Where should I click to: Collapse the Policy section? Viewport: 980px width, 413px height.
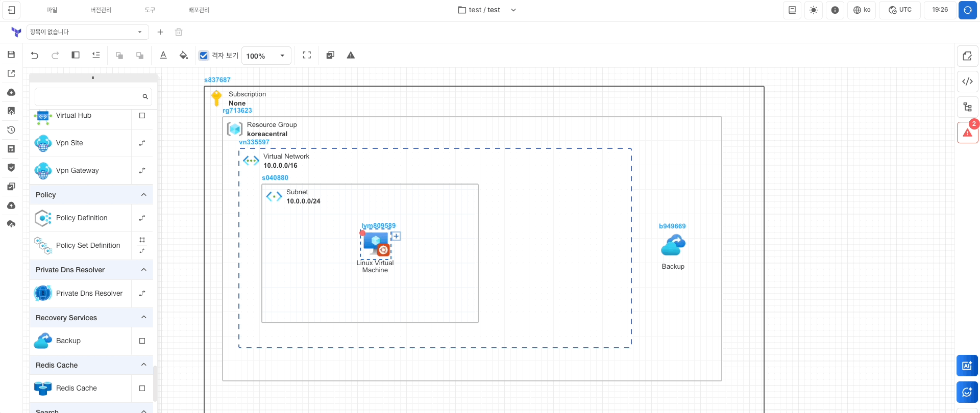(143, 195)
